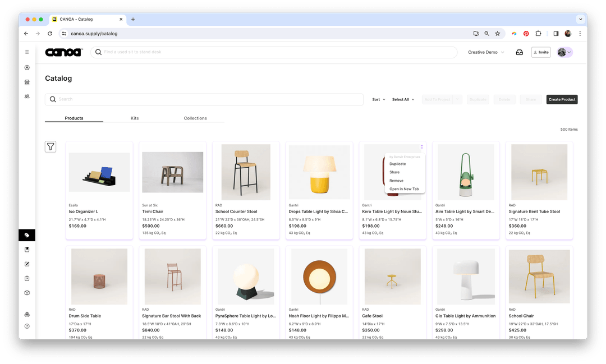
Task: Click the Temi Chair product thumbnail
Action: (172, 172)
